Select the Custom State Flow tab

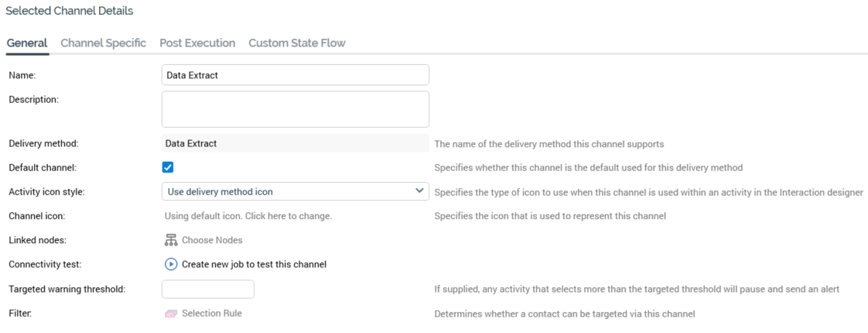[x=296, y=43]
